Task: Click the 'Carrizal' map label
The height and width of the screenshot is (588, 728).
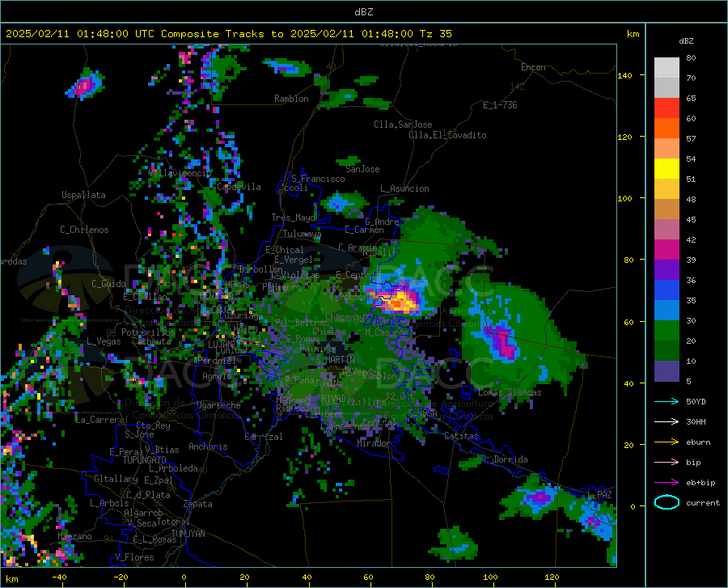Action: [263, 437]
